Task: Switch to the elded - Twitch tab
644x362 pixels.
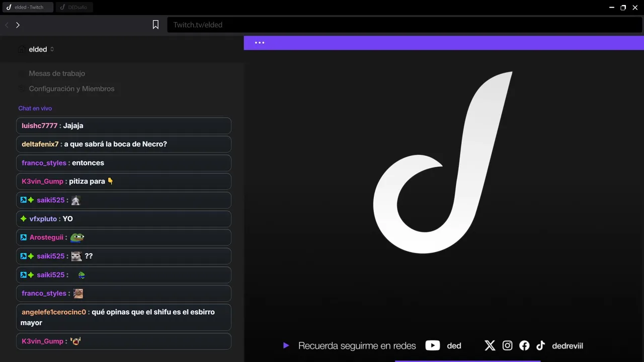Action: (x=27, y=7)
